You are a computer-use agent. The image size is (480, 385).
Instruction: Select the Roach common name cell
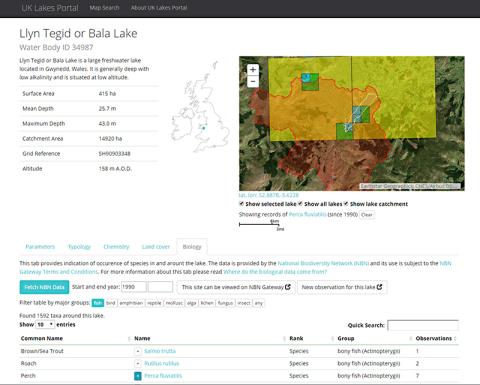click(x=29, y=363)
